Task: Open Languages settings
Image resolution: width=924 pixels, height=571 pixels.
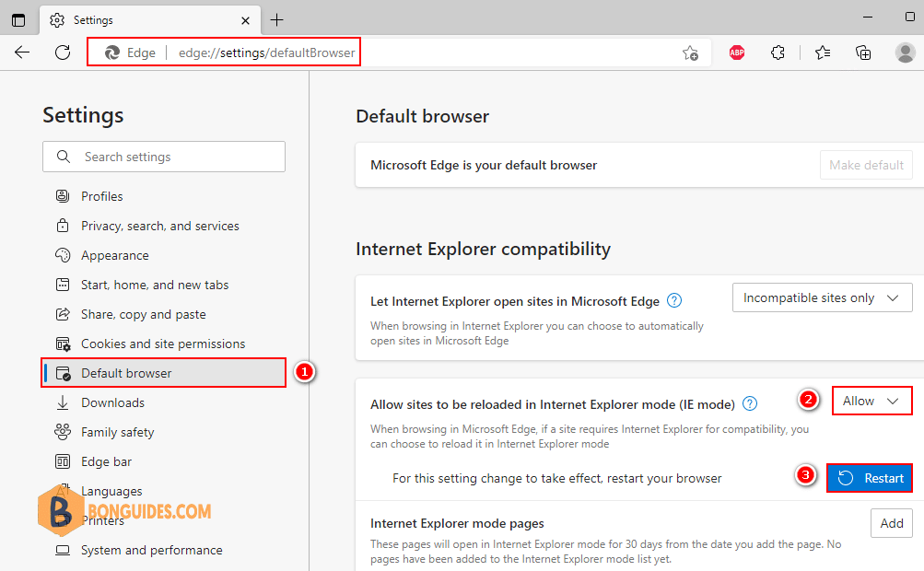Action: 164,491
